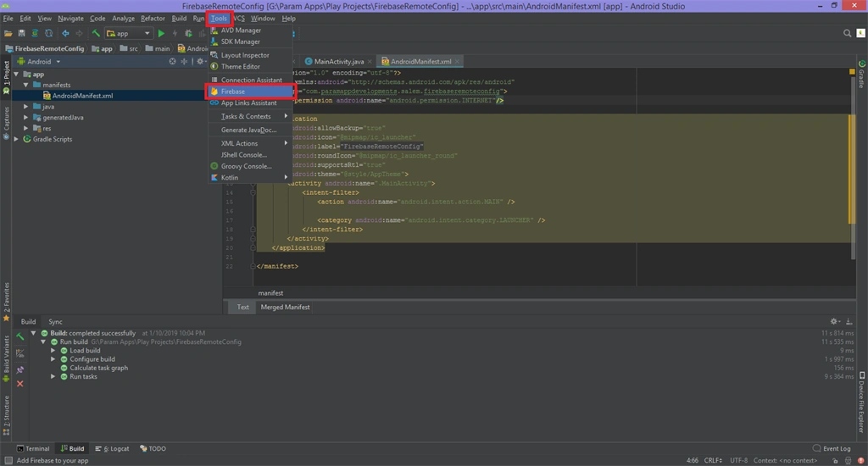This screenshot has height=466, width=868.
Task: Click the hide Build panel download-arrow icon
Action: [x=849, y=321]
